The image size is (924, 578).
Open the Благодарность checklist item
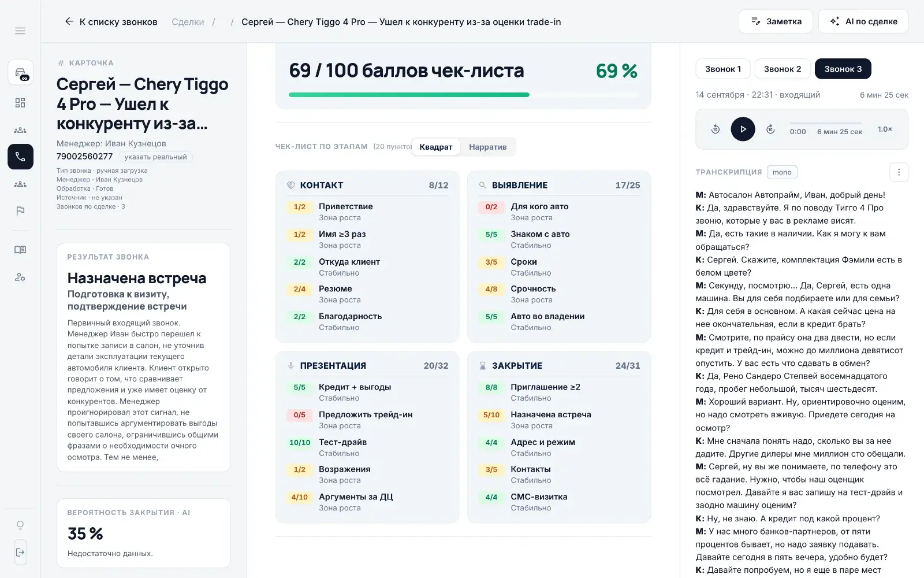coord(367,321)
